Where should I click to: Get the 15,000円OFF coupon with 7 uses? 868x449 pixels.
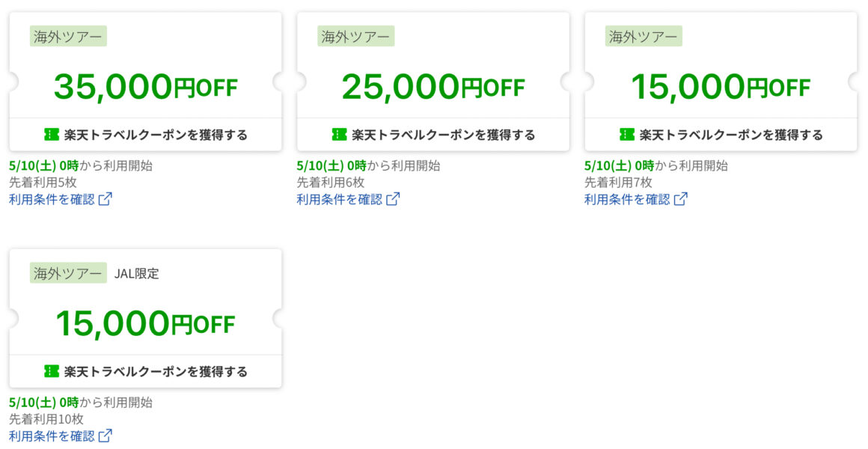pyautogui.click(x=721, y=135)
